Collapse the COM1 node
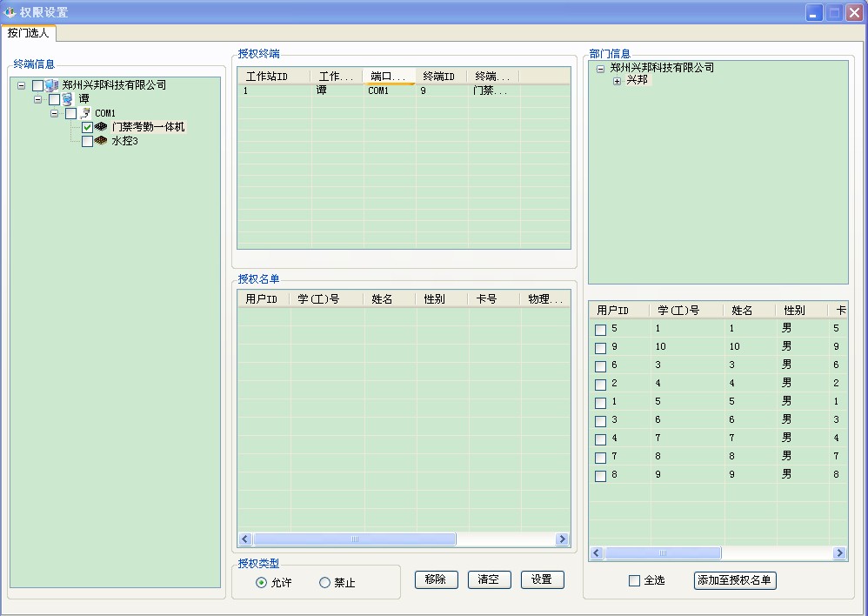This screenshot has width=868, height=616. 54,114
